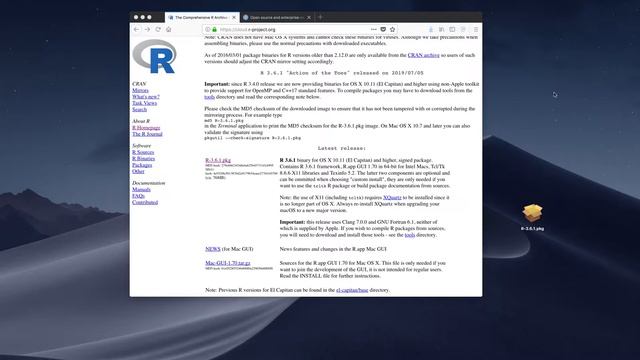The width and height of the screenshot is (640, 360).
Task: Open the Task Views link
Action: (144, 103)
